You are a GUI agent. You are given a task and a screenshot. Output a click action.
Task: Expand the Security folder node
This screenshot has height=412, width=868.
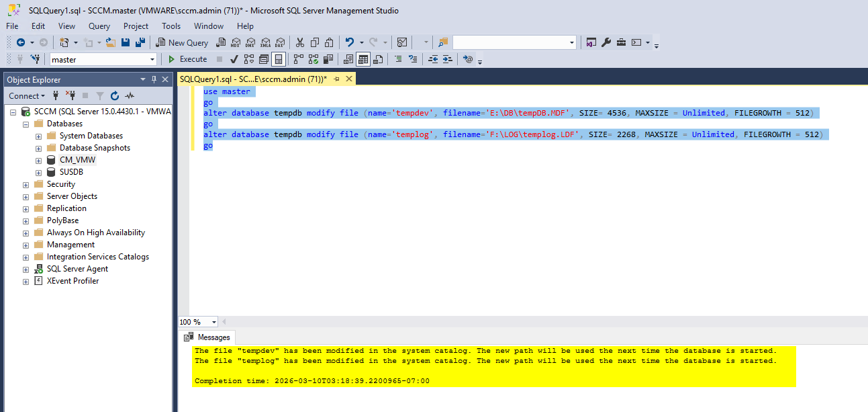26,184
